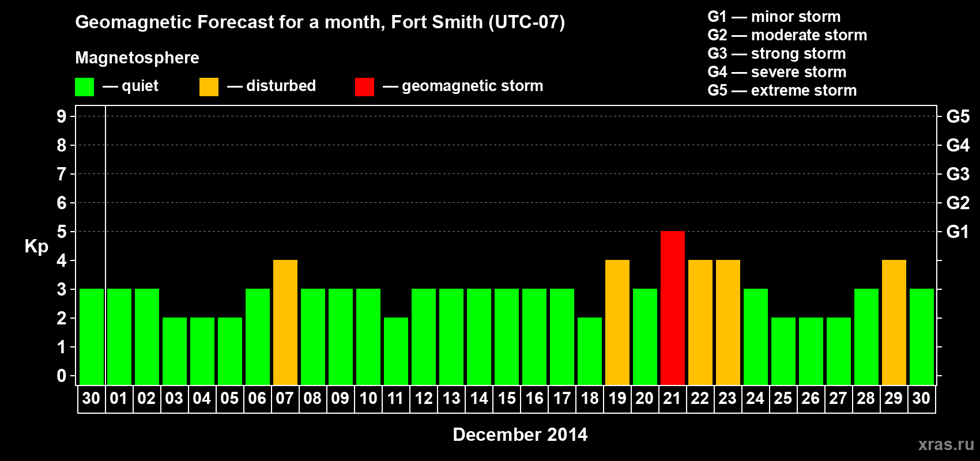Click the 'Magnetosphere' heading
Viewport: 980px width, 461px height.
pos(137,58)
